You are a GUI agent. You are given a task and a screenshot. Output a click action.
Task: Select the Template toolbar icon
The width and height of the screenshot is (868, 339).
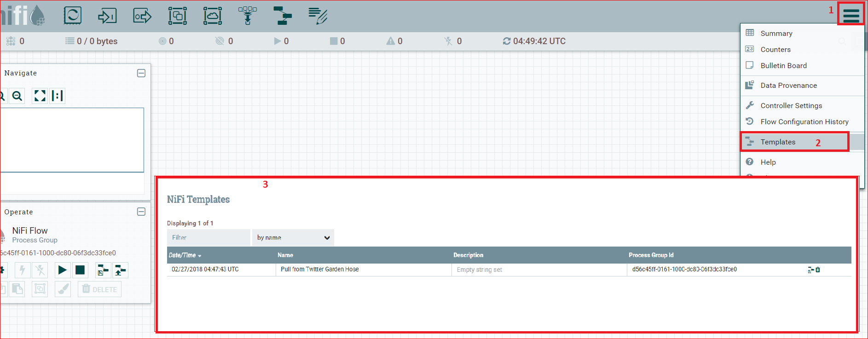(282, 16)
